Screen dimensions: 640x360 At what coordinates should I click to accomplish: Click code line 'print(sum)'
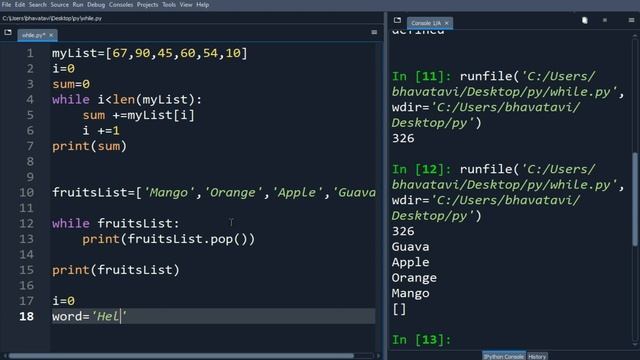[89, 147]
